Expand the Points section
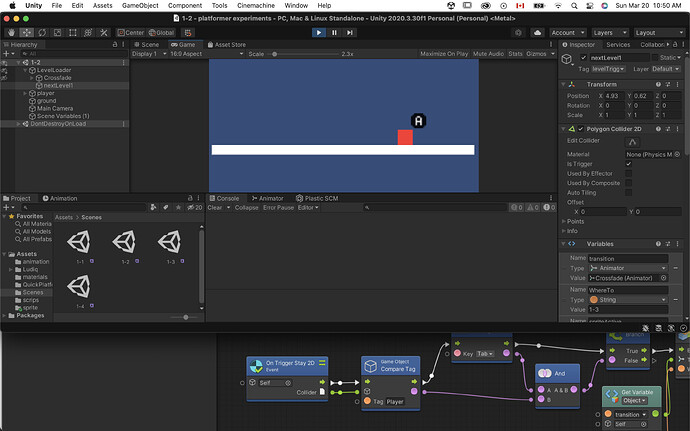This screenshot has width=690, height=431. [564, 221]
